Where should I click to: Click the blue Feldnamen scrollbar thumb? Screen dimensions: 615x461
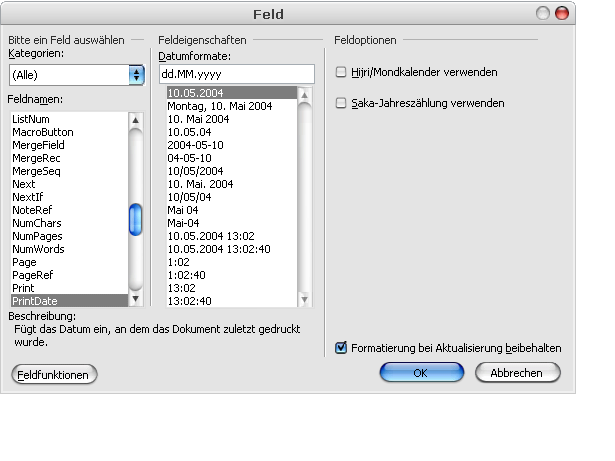click(135, 220)
